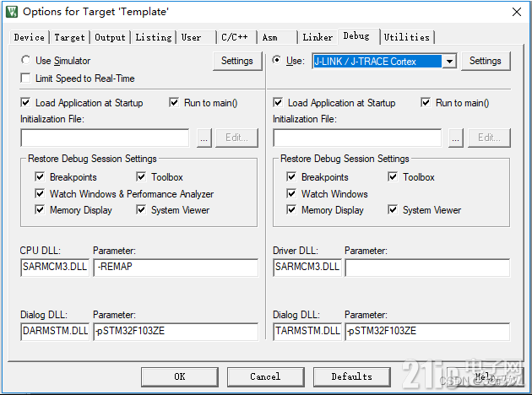Browse for simulator initialization file
The width and height of the screenshot is (532, 395).
coord(204,138)
